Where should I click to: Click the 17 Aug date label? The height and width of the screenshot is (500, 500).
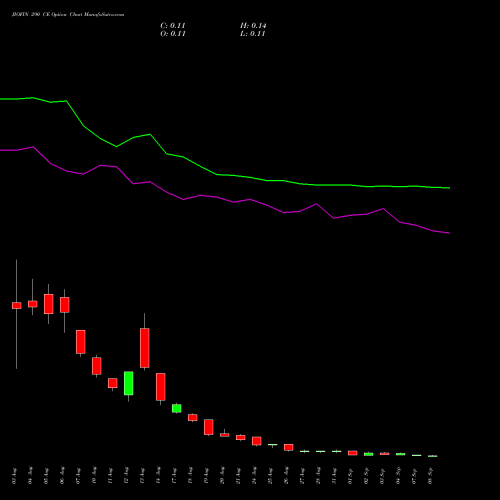tap(175, 476)
